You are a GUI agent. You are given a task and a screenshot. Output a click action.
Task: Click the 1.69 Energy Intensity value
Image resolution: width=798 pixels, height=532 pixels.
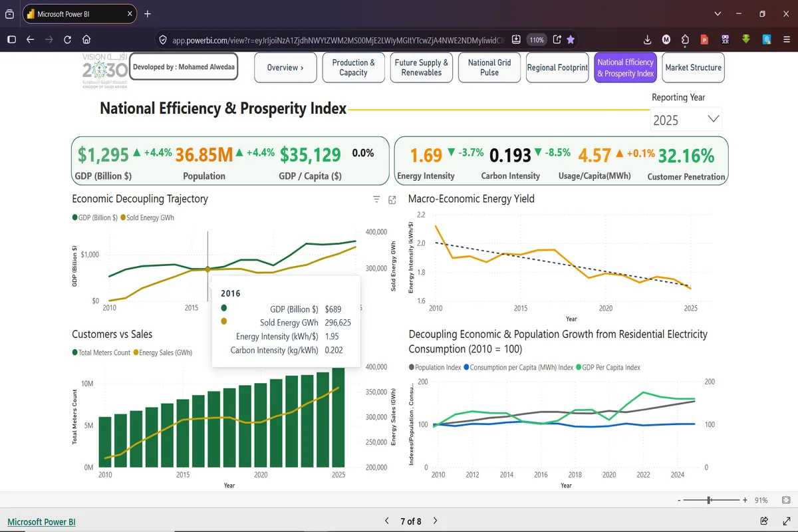pyautogui.click(x=426, y=156)
